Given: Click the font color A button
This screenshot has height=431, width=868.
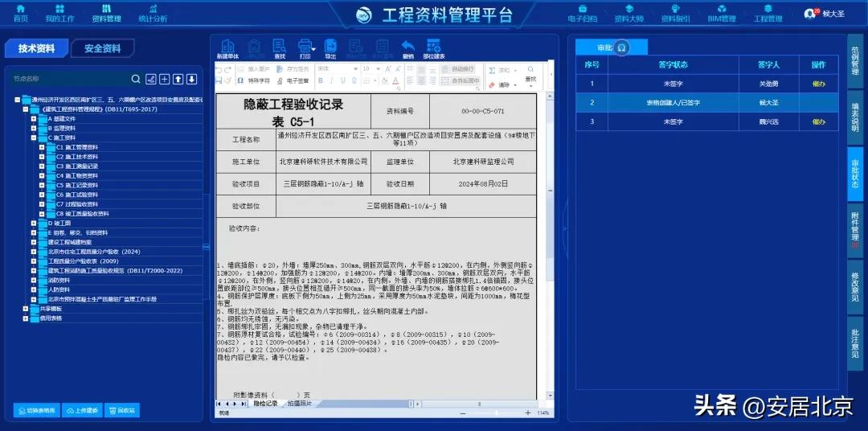Looking at the screenshot, I should pos(395,81).
